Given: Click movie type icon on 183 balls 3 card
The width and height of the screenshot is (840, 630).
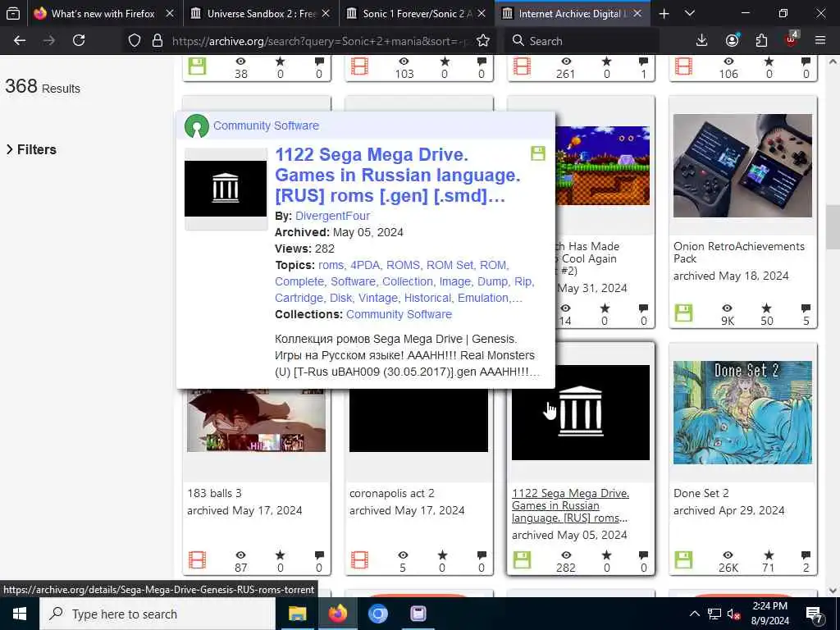Looking at the screenshot, I should click(197, 559).
